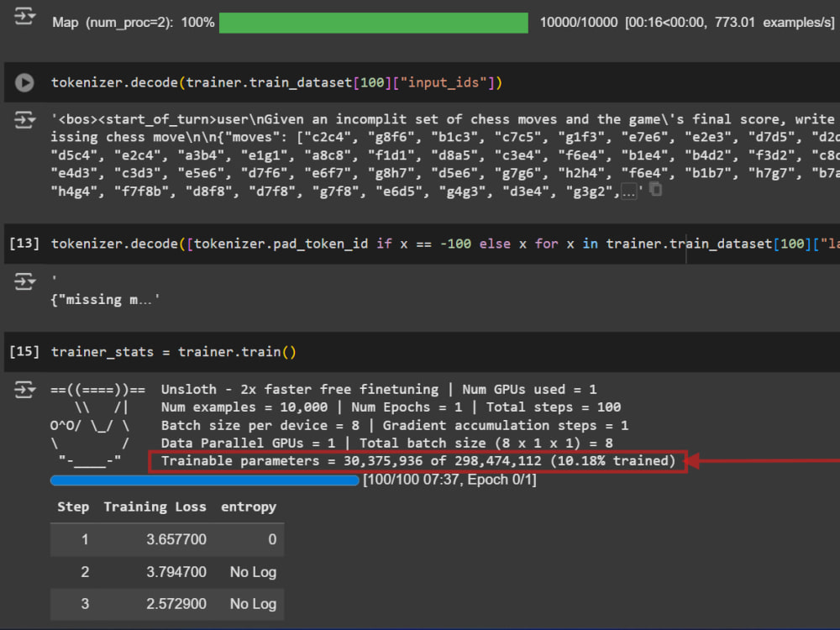
Task: Click the entropy value 0 in the step 1 row
Action: [272, 539]
